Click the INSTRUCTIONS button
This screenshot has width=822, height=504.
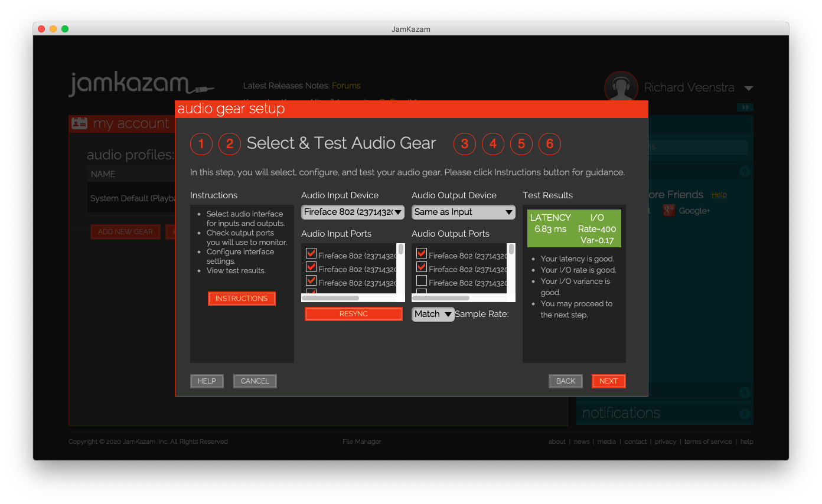click(x=242, y=299)
